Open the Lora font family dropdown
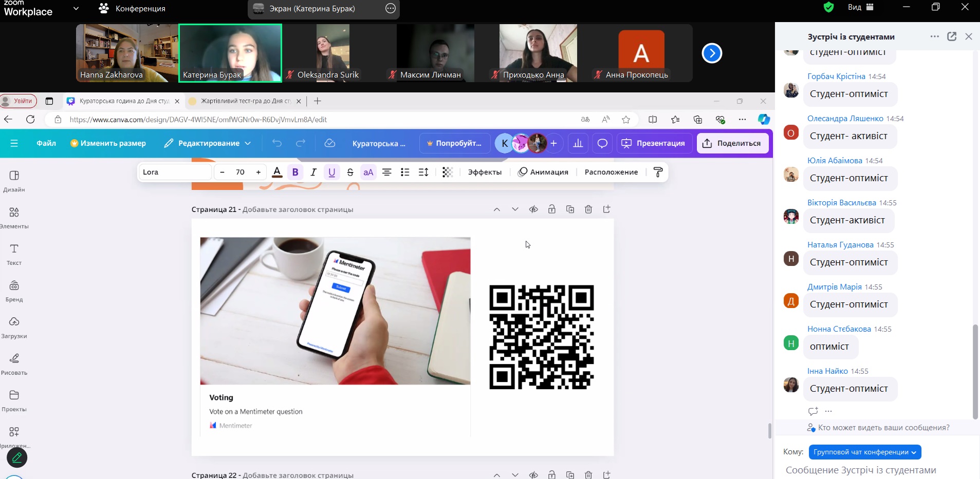Viewport: 980px width, 479px height. (175, 172)
